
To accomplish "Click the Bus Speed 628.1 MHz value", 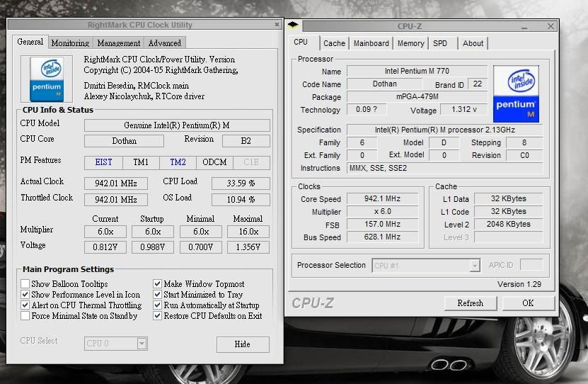I will 383,237.
